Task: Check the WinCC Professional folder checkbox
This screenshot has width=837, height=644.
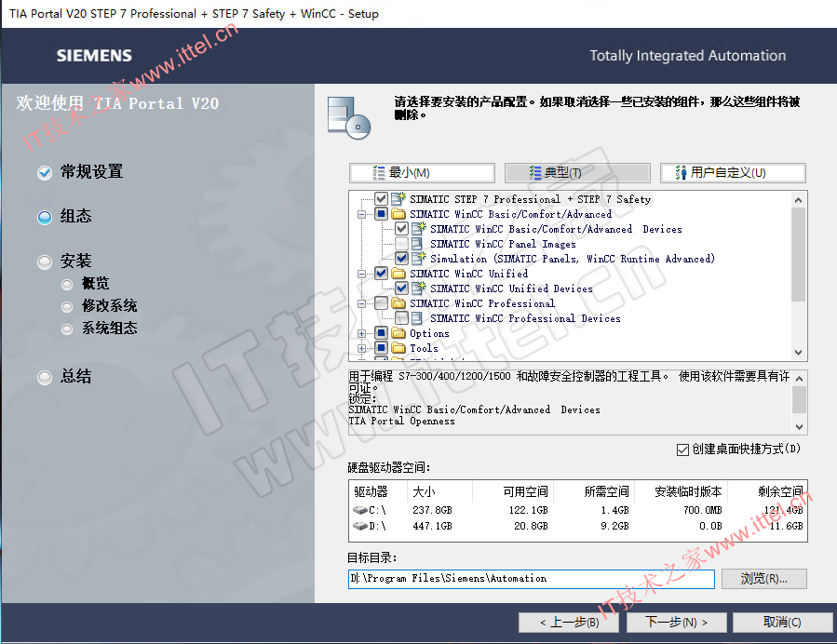Action: [x=381, y=303]
